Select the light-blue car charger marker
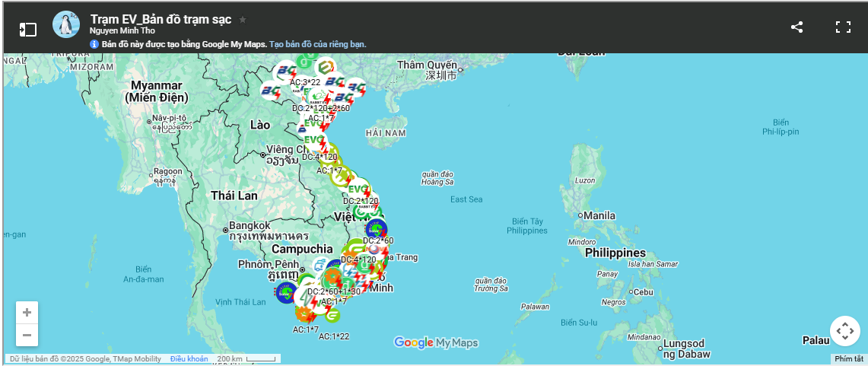Screen dimensions: 868x366 pos(320,266)
